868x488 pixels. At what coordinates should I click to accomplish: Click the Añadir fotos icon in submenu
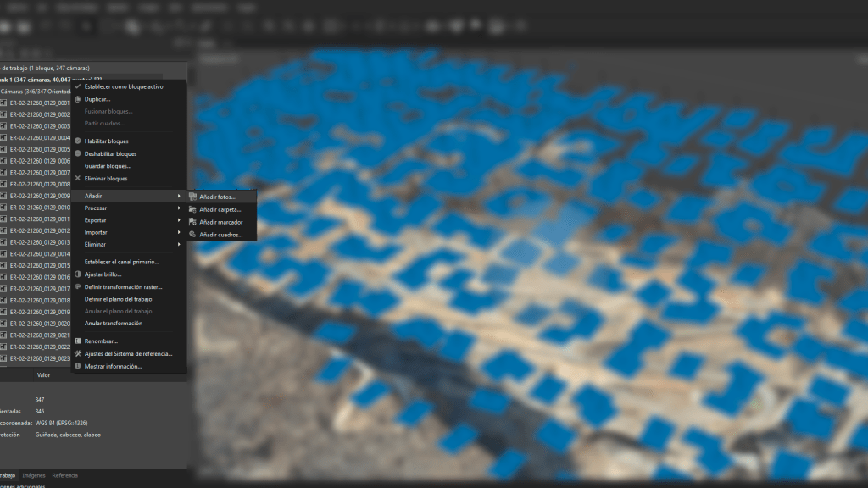click(193, 197)
